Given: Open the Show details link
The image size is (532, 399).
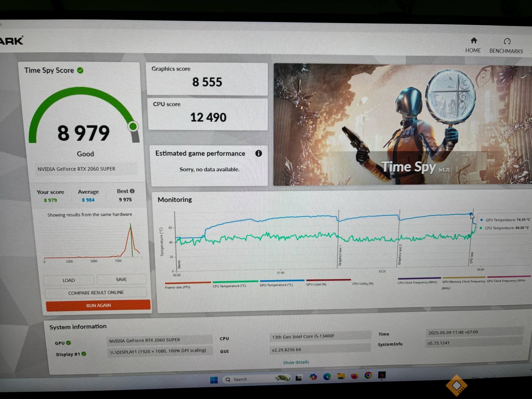Looking at the screenshot, I should [x=296, y=362].
